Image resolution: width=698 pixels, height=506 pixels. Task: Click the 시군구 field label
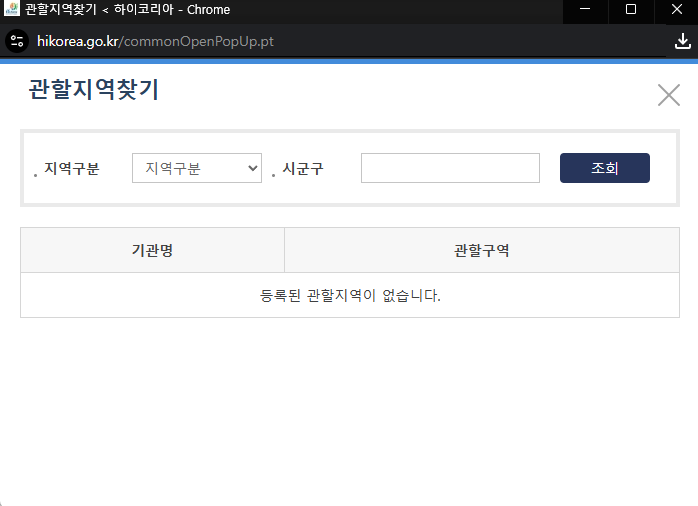point(303,169)
